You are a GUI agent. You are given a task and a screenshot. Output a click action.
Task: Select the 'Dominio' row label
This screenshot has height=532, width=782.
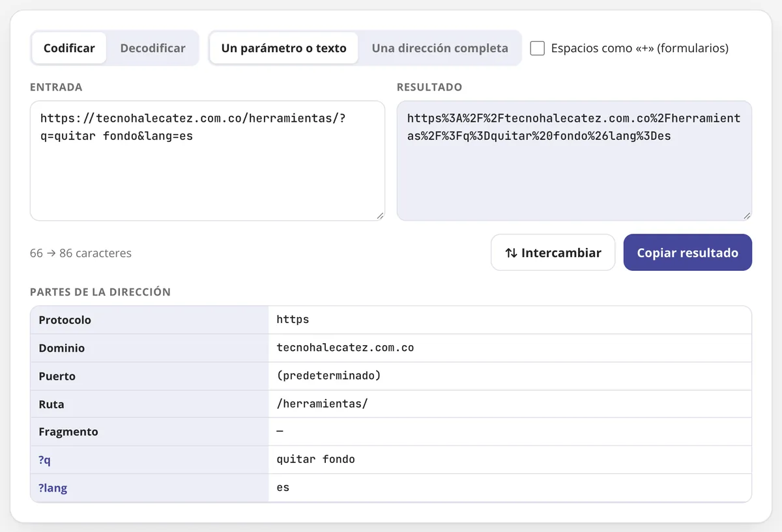(149, 348)
